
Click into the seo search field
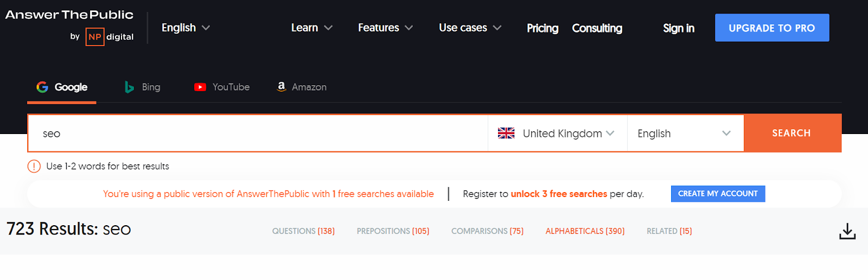258,133
